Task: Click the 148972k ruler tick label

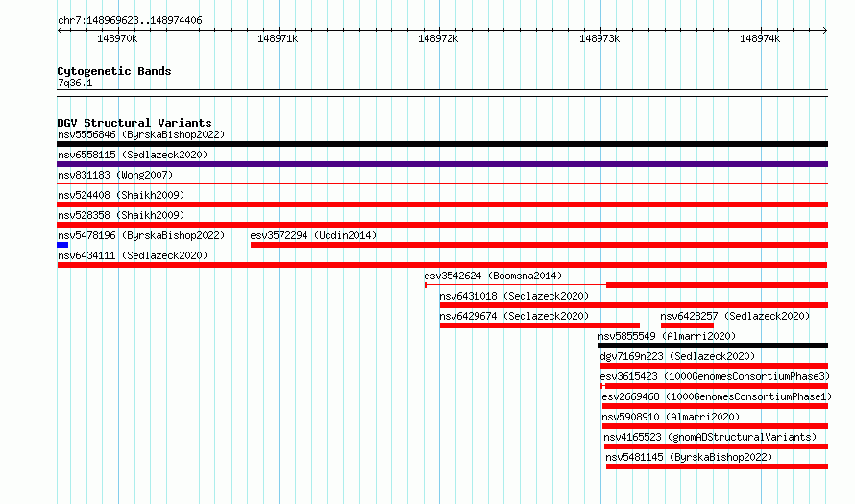Action: (438, 38)
